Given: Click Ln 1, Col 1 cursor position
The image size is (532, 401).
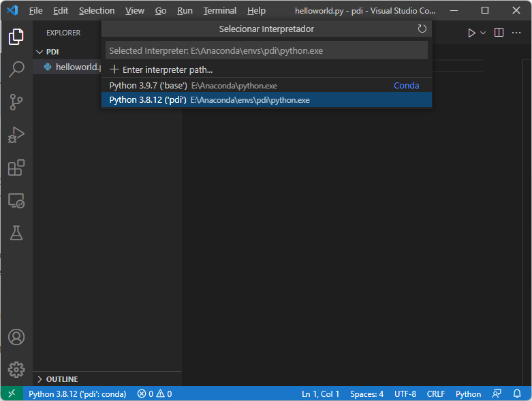Looking at the screenshot, I should (x=320, y=394).
